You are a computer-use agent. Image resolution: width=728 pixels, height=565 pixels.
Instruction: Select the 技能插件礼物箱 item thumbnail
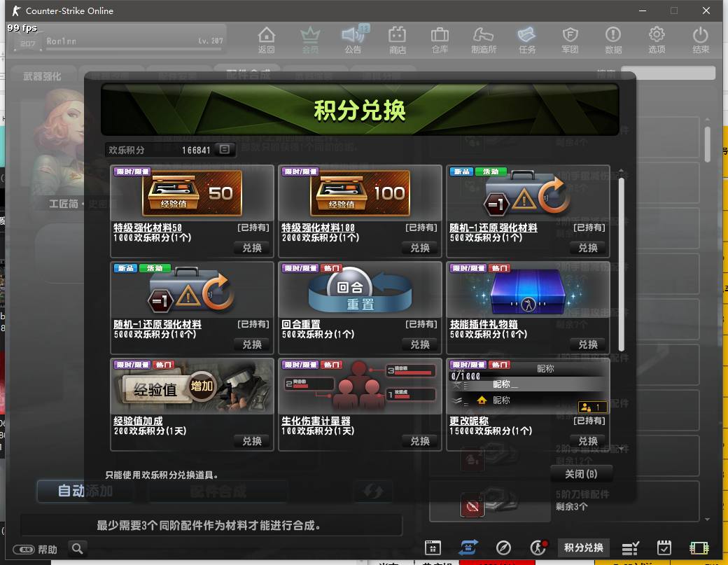click(528, 290)
